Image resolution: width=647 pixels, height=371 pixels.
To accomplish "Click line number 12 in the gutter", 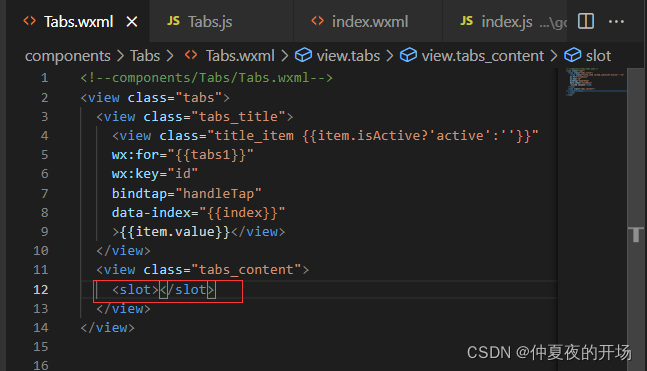I will pyautogui.click(x=40, y=290).
